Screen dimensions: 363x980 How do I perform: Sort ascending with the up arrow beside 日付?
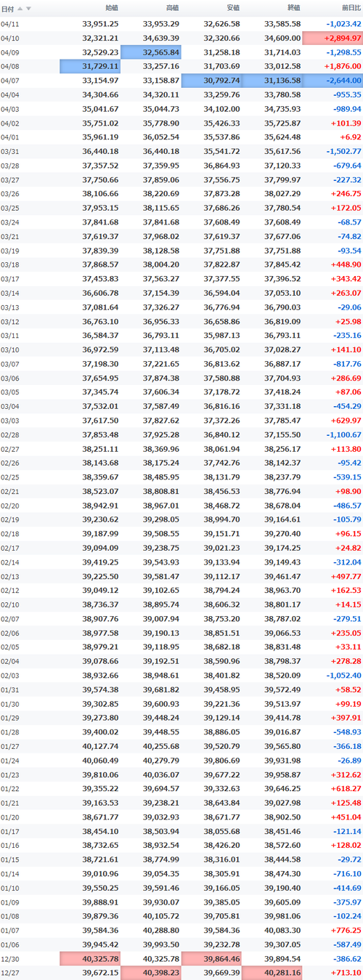click(20, 9)
